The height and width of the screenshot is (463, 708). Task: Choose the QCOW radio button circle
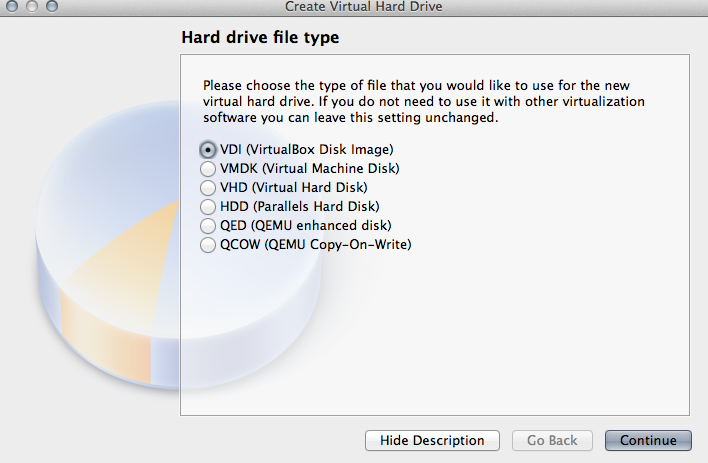[208, 244]
